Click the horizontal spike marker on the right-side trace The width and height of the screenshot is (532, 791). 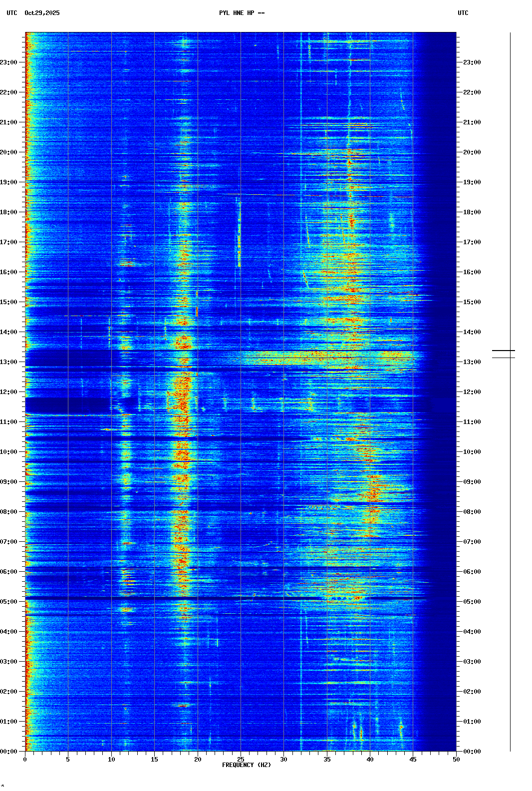(503, 351)
